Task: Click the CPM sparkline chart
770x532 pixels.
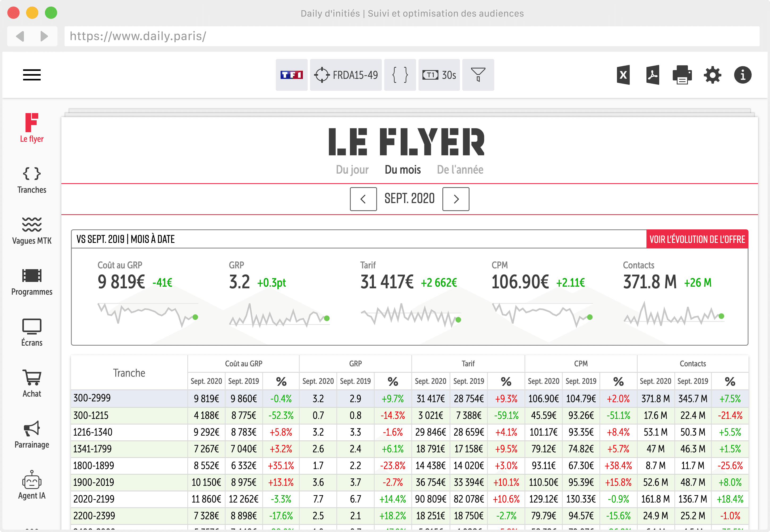Action: point(543,315)
